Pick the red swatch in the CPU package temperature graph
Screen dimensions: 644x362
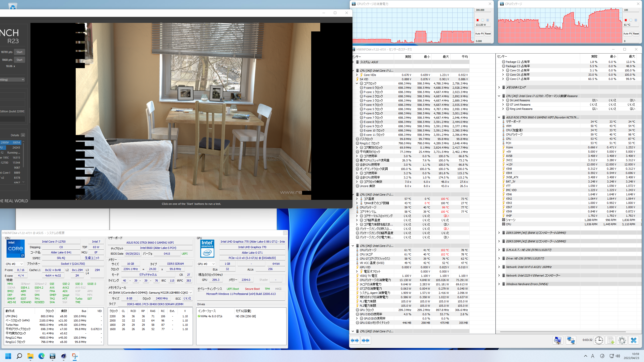pyautogui.click(x=626, y=20)
